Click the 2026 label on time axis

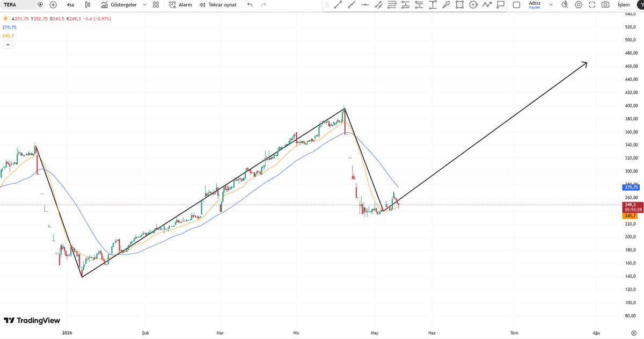(67, 333)
